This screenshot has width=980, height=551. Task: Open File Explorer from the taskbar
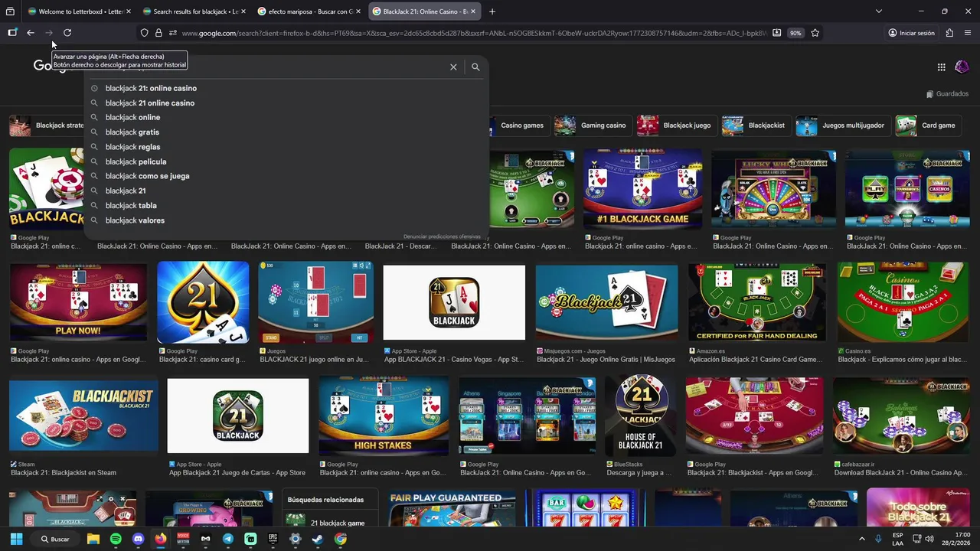click(93, 539)
